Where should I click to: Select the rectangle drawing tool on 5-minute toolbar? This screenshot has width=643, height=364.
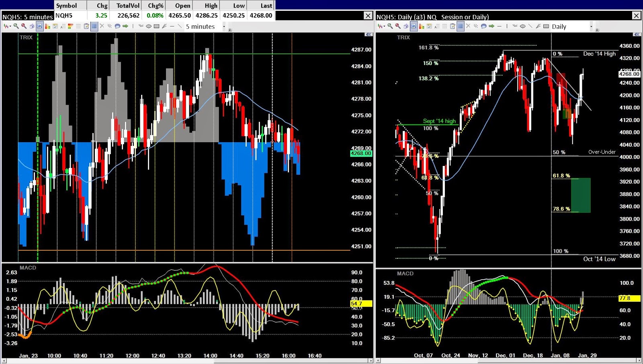click(x=157, y=26)
